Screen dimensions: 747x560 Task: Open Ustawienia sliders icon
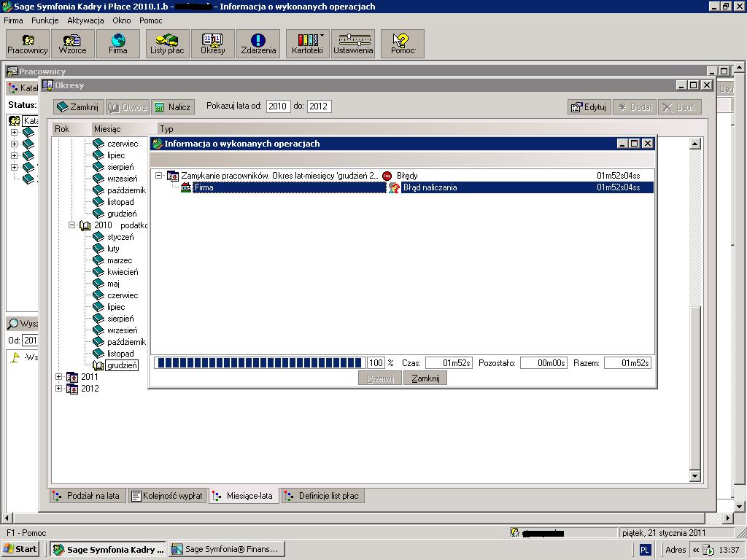click(353, 44)
